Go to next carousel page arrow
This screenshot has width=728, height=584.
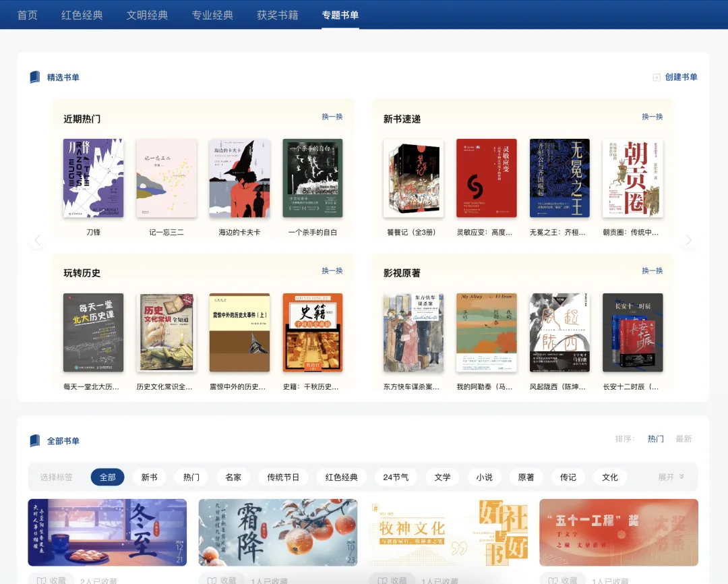pos(688,240)
